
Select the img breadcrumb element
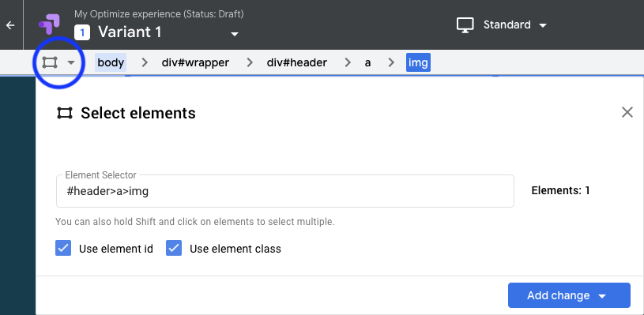(x=418, y=62)
